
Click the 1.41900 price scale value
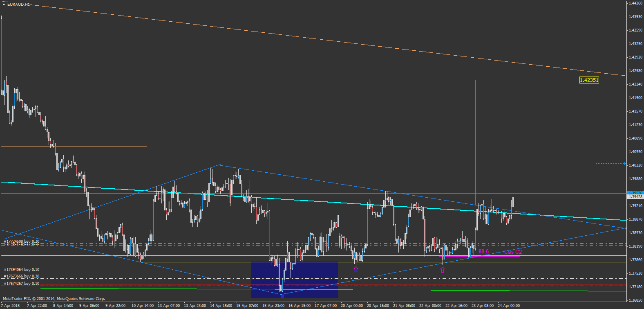pyautogui.click(x=635, y=98)
